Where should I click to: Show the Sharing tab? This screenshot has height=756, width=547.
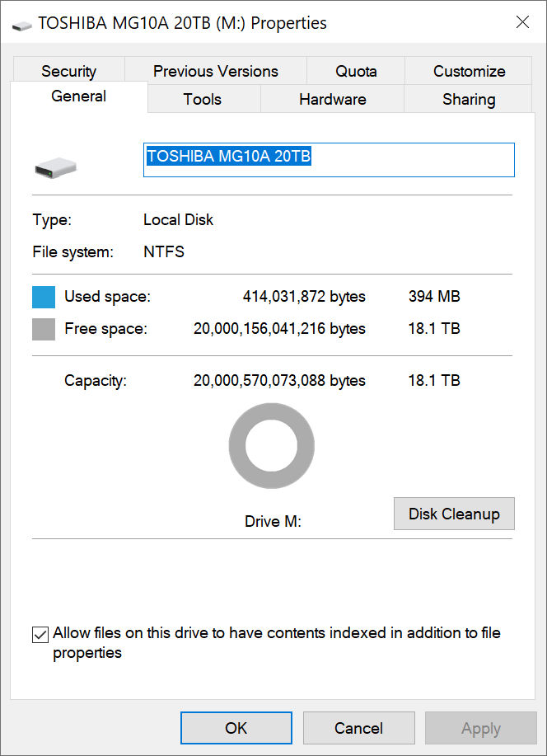tap(469, 100)
